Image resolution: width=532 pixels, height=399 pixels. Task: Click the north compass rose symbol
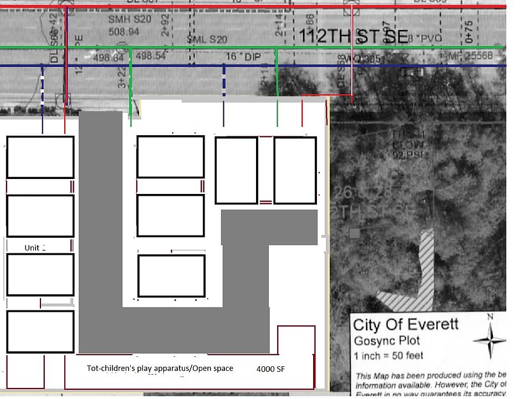[x=490, y=340]
